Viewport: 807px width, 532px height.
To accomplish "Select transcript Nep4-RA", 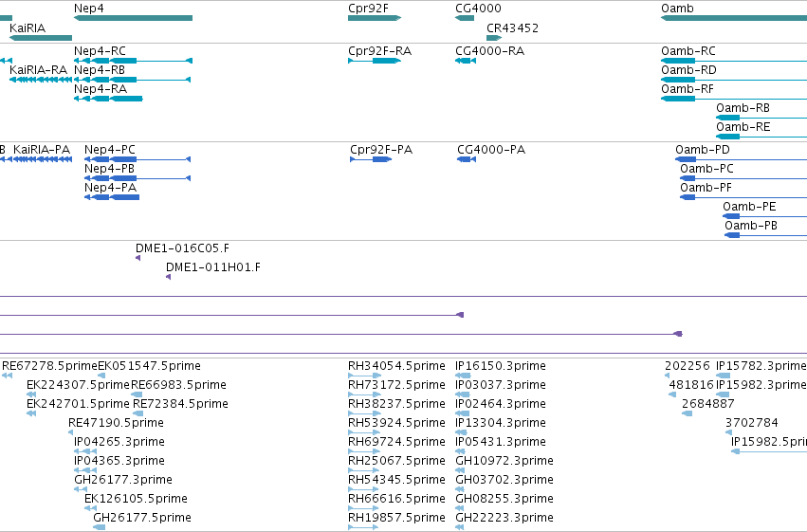I will click(109, 99).
